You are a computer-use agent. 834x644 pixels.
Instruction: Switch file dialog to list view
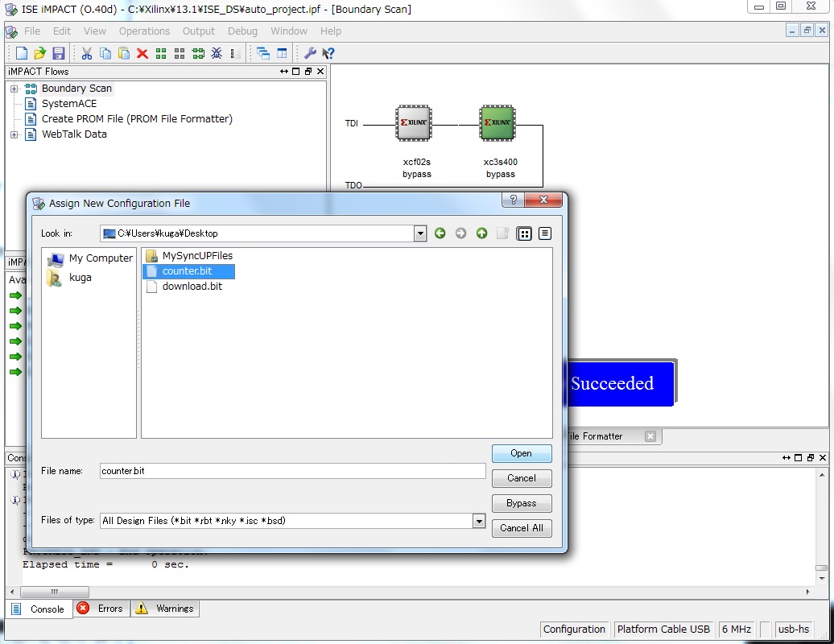point(524,233)
